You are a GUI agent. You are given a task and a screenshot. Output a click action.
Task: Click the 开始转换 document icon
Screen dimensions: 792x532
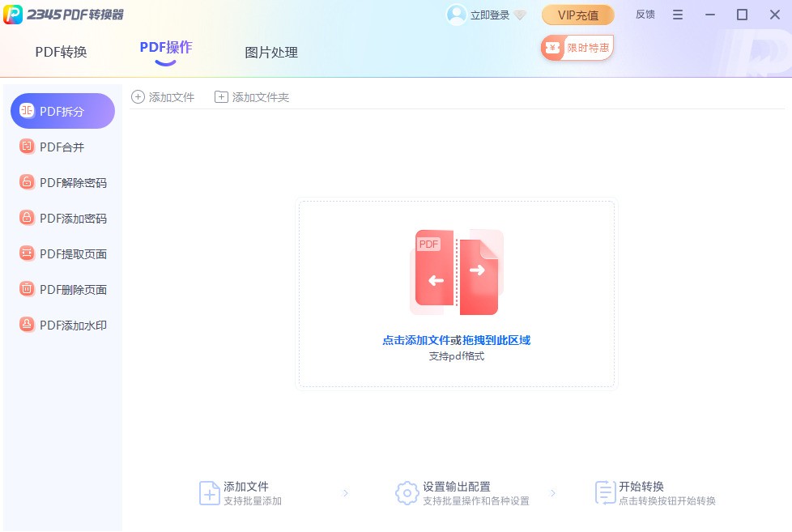[x=605, y=493]
